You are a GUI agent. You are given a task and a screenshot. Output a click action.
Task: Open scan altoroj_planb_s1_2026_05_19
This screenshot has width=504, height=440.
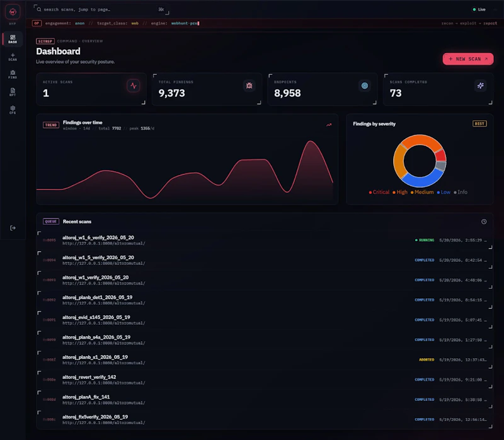tap(265, 359)
